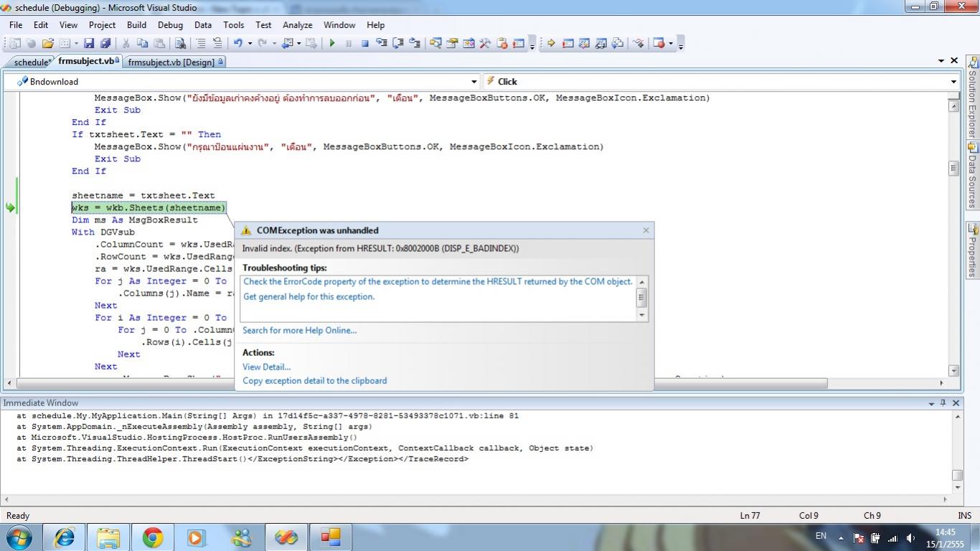980x551 pixels.
Task: Click the Copy toolbar icon
Action: coord(142,43)
